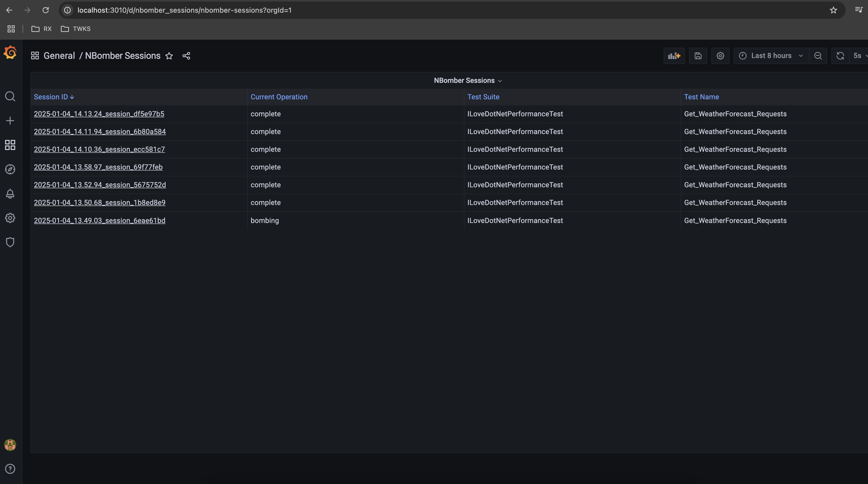Reload the page with browser refresh
The image size is (868, 484).
coord(45,10)
